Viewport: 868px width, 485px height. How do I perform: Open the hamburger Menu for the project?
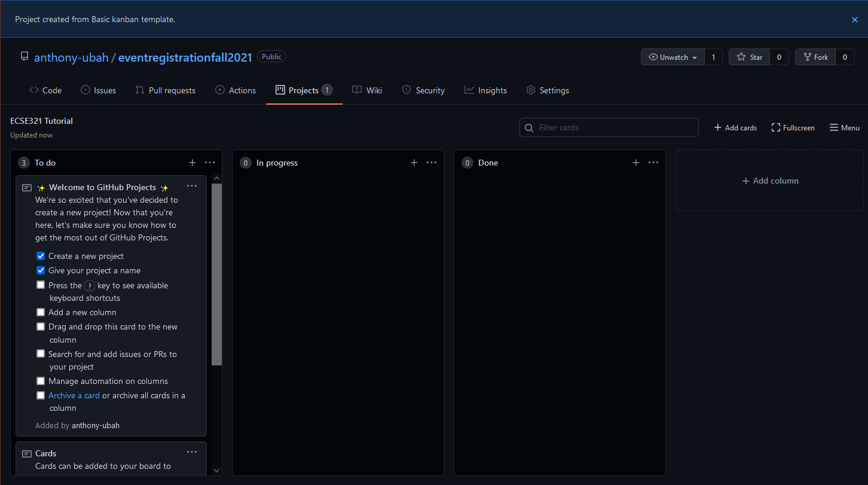pos(844,127)
